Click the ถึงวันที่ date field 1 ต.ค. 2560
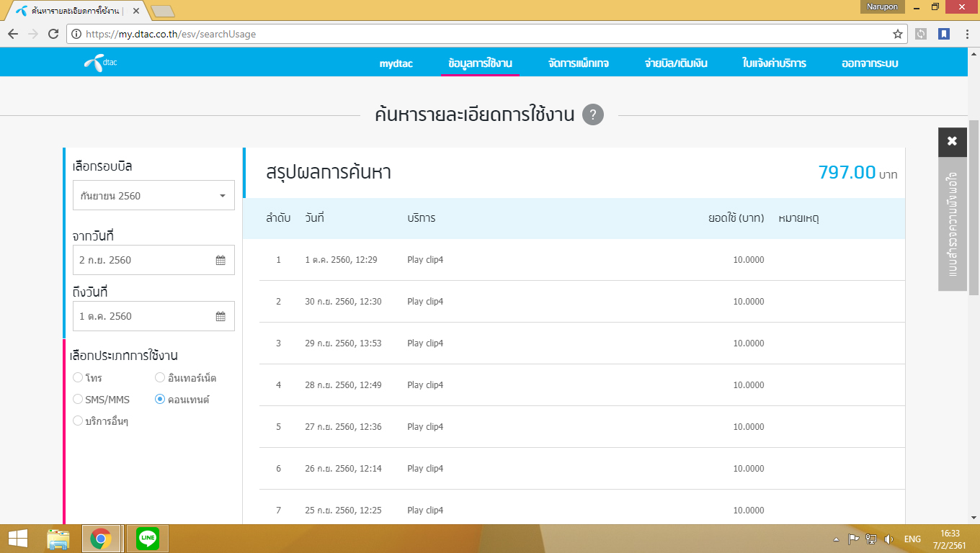980x553 pixels. tap(153, 316)
